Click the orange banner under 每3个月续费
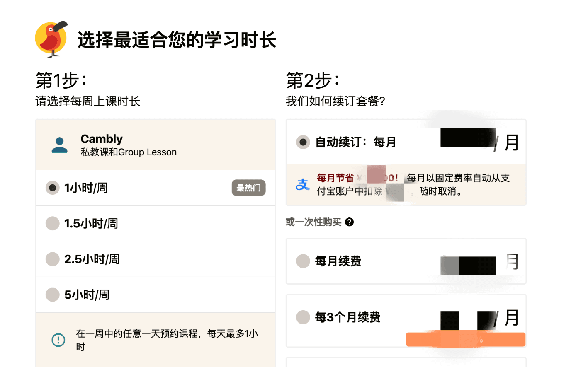This screenshot has height=367, width=588. pyautogui.click(x=465, y=340)
